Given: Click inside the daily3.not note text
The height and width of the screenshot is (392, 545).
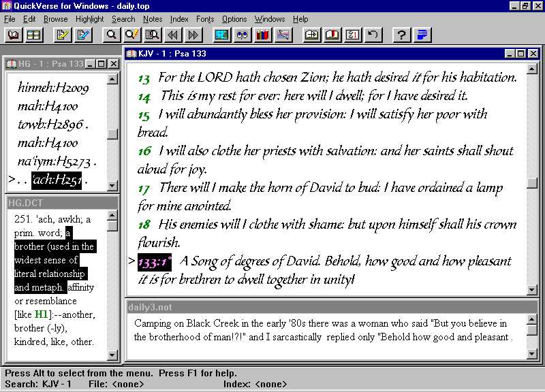Looking at the screenshot, I should (323, 330).
